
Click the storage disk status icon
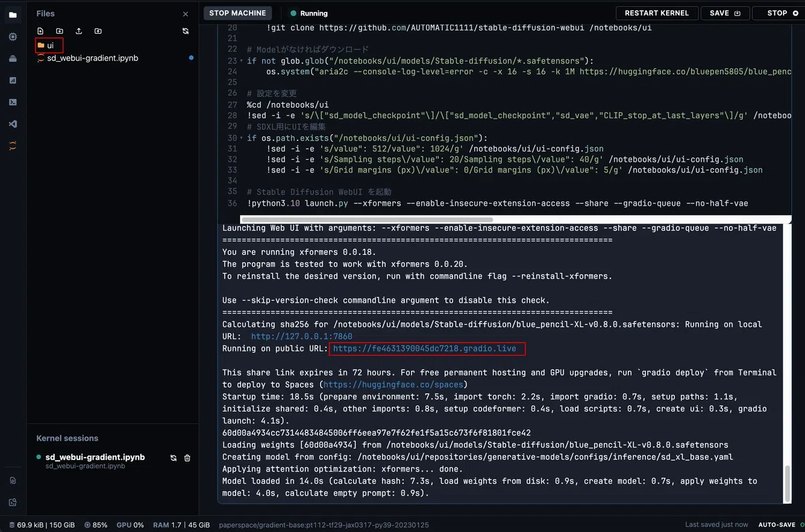(12, 525)
